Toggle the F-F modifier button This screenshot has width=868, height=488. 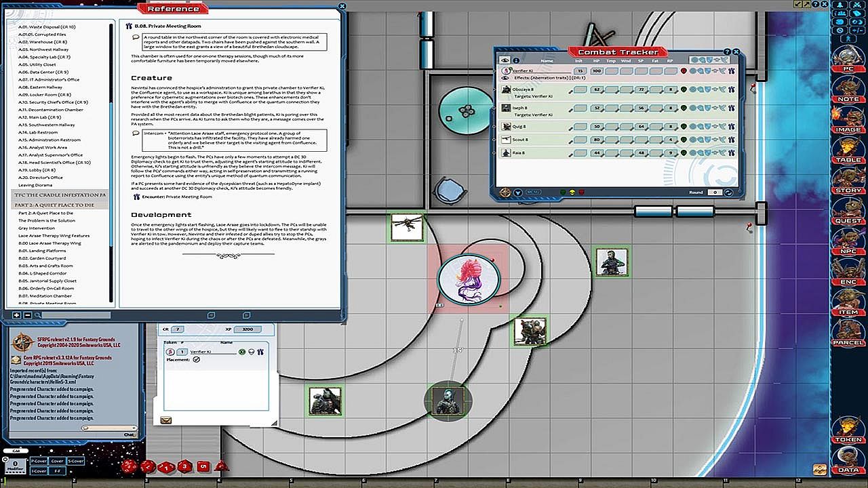pyautogui.click(x=57, y=470)
